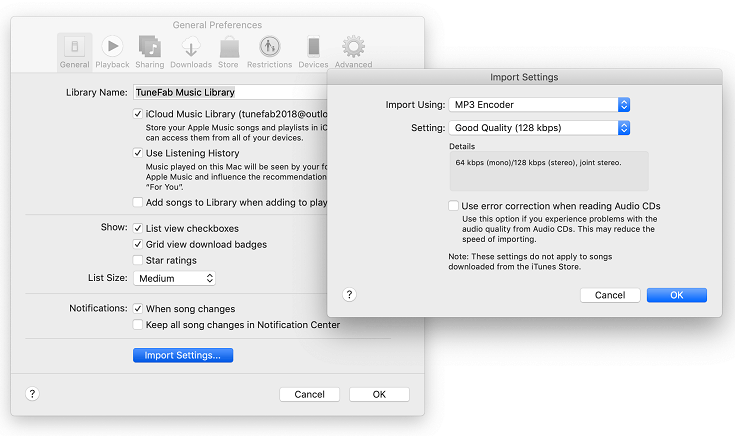Image resolution: width=735 pixels, height=436 pixels.
Task: Expand the Setting quality dropdown
Action: (539, 128)
